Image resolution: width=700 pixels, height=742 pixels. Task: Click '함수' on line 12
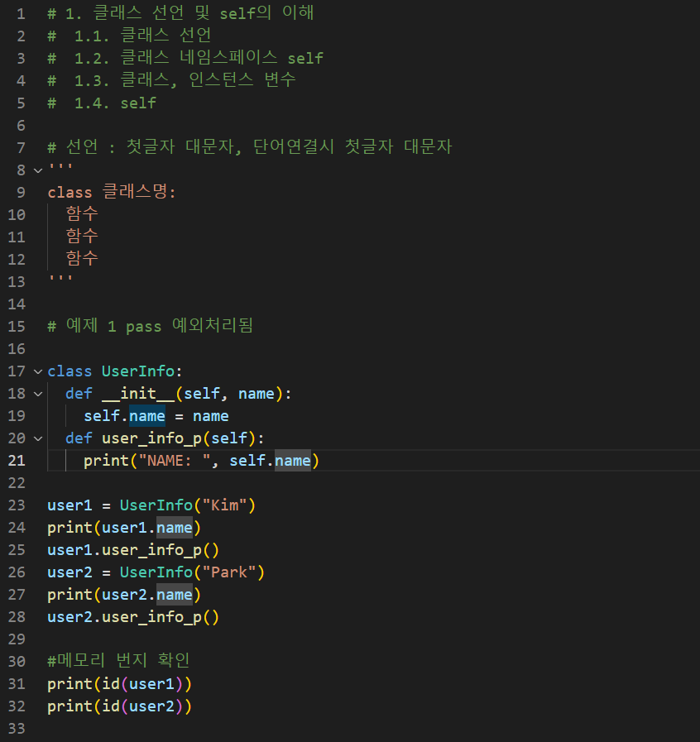click(x=82, y=258)
